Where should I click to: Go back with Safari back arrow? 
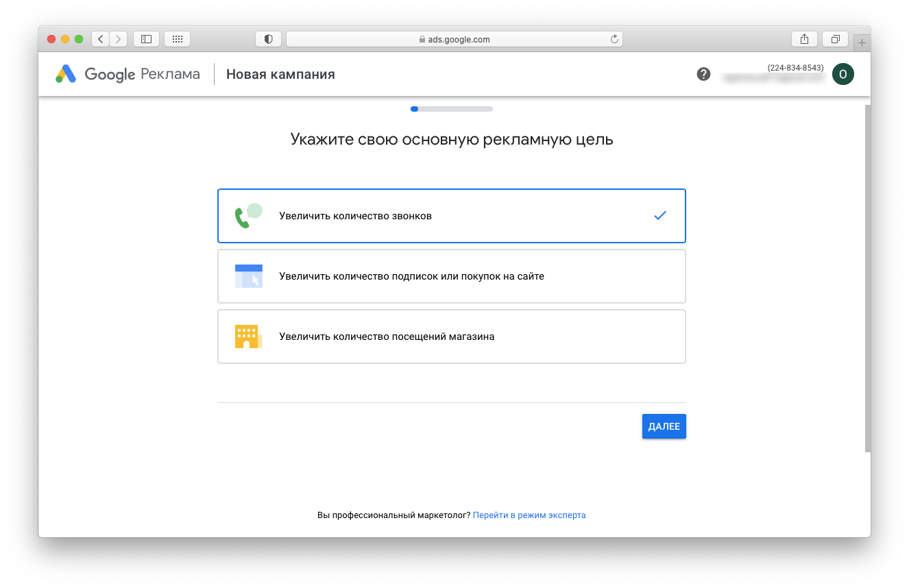101,39
